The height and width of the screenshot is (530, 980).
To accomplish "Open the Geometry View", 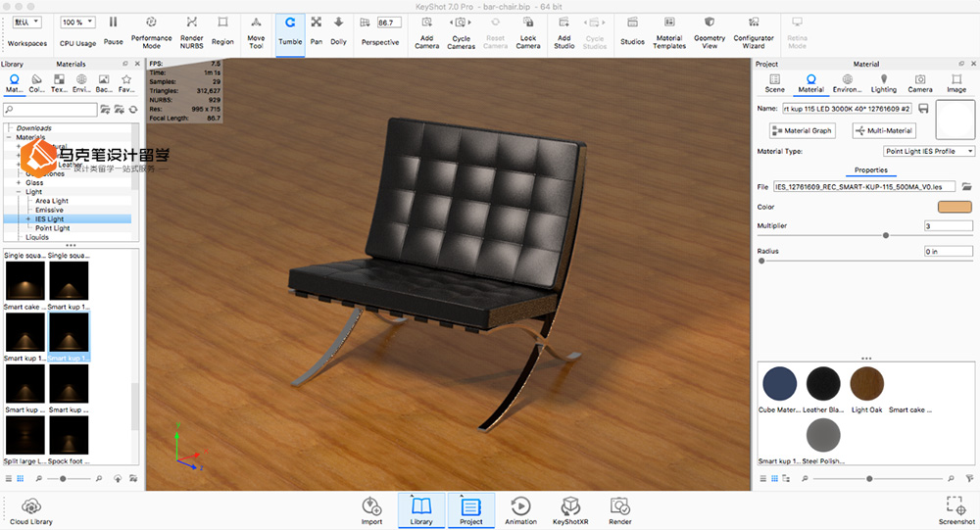I will tap(710, 32).
